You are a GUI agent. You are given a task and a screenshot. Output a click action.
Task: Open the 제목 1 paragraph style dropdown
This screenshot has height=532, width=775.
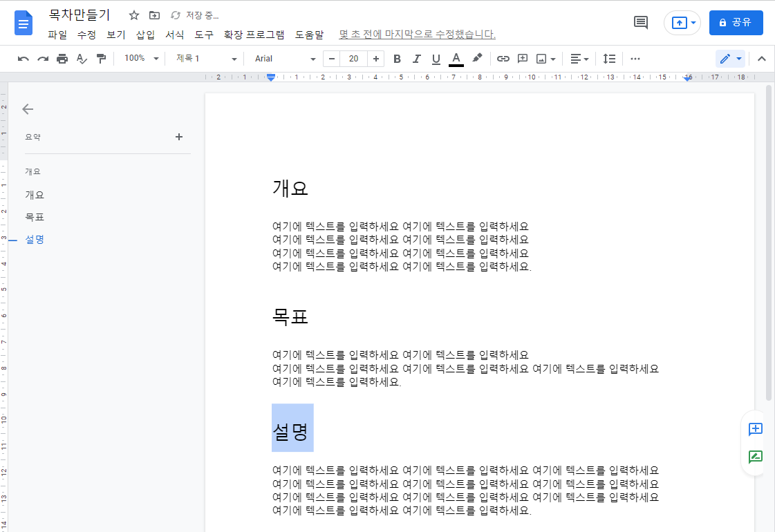tap(205, 59)
